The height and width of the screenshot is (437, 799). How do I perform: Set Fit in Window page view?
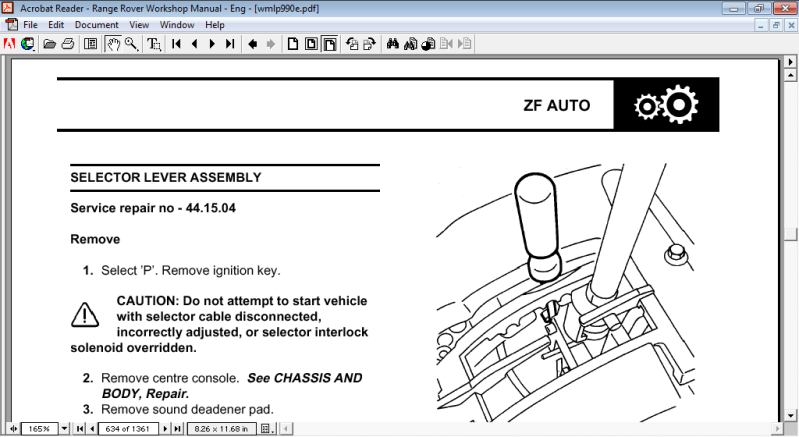pos(311,44)
